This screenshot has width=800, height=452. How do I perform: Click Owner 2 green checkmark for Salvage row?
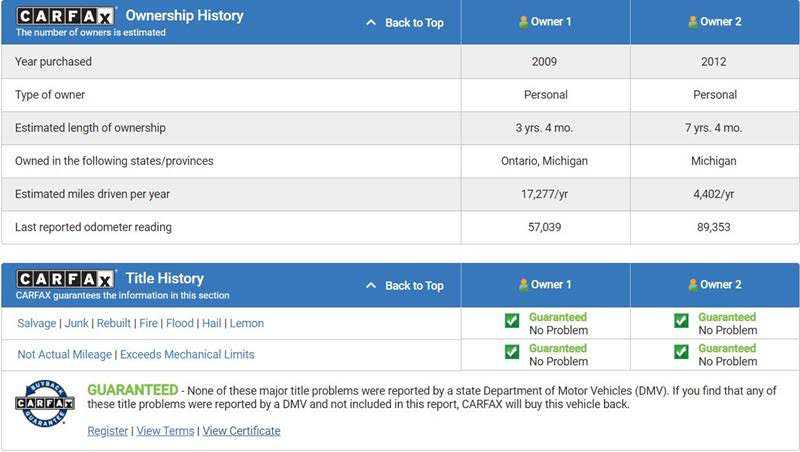(x=681, y=321)
